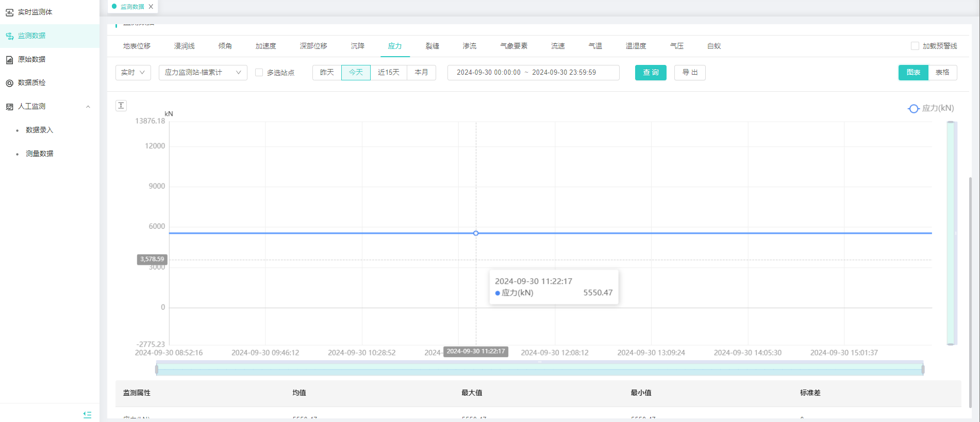This screenshot has height=422, width=980.
Task: Enable the 多选站点 checkbox
Action: tap(259, 73)
